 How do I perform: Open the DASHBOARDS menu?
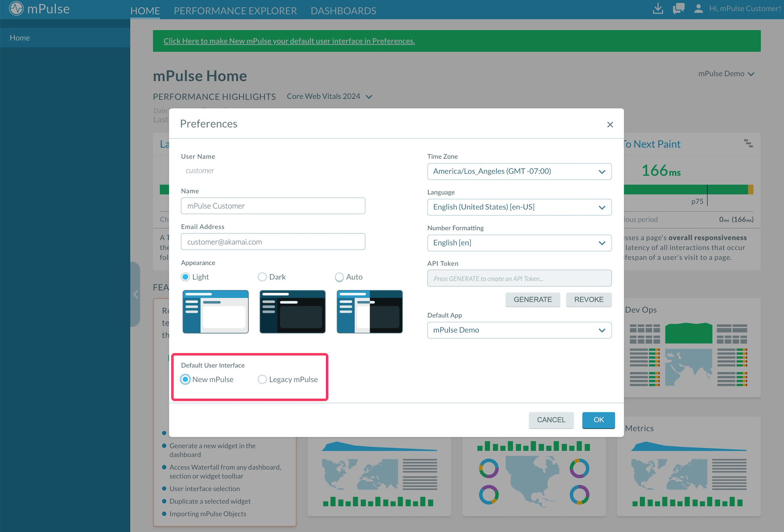tap(343, 11)
